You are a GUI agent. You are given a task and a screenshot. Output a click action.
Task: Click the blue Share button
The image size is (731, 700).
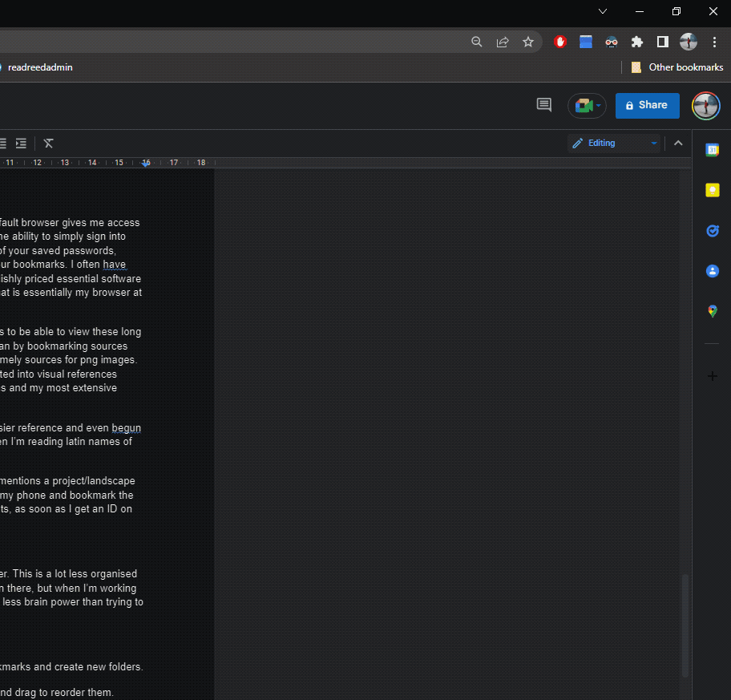pos(647,105)
